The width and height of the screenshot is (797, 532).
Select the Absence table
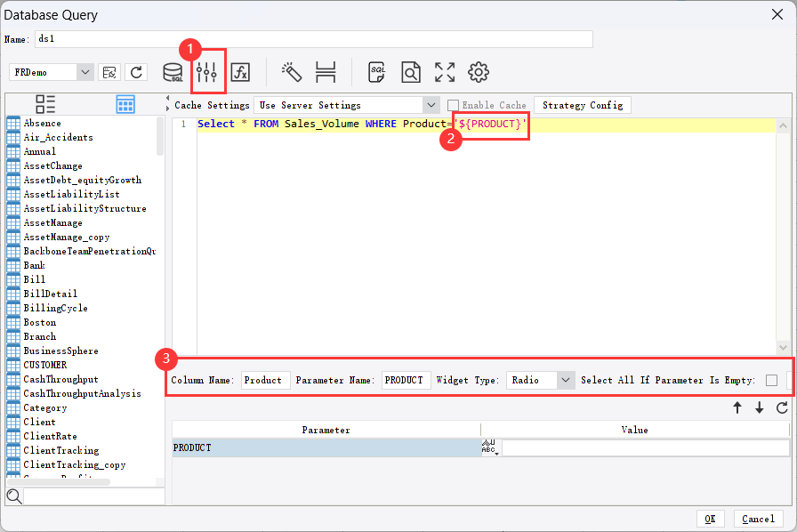43,123
